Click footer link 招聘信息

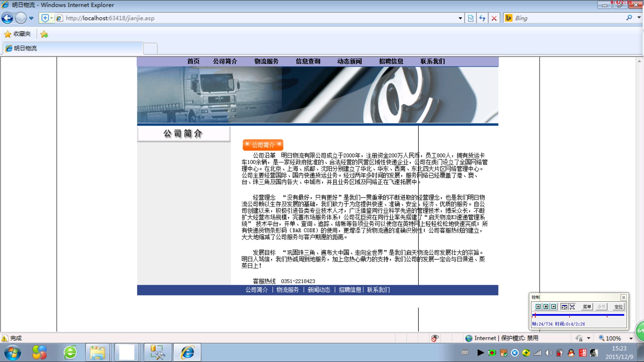350,290
